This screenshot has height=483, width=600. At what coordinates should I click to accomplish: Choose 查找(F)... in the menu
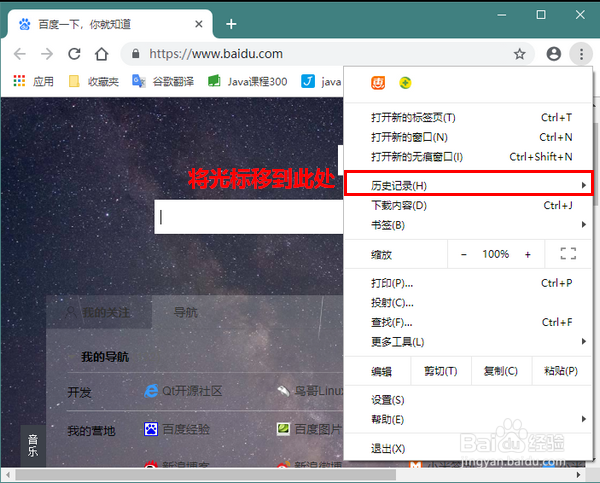[x=468, y=322]
